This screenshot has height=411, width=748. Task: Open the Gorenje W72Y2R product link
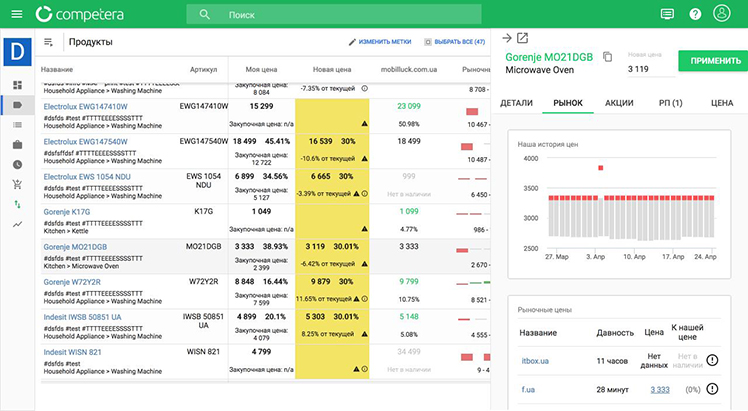[72, 282]
